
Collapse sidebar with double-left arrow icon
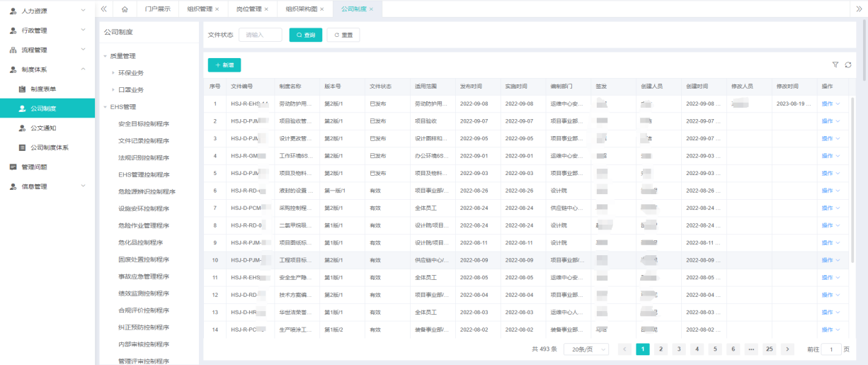104,9
